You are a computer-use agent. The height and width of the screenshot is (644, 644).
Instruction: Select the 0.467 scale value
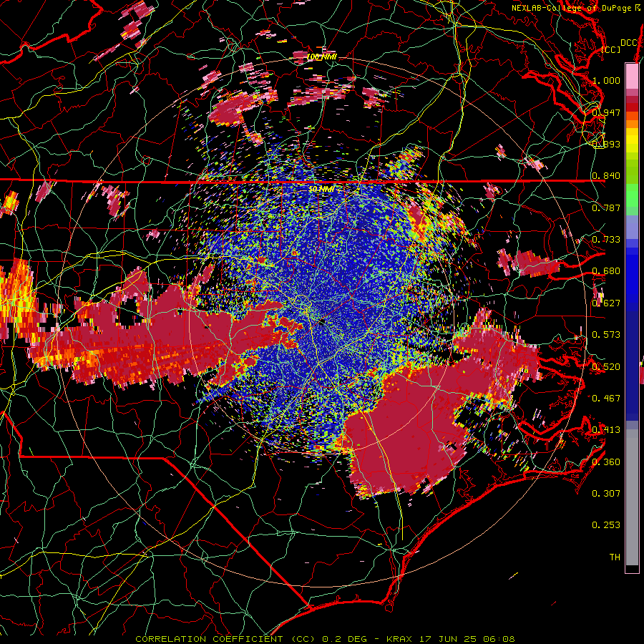click(x=606, y=398)
